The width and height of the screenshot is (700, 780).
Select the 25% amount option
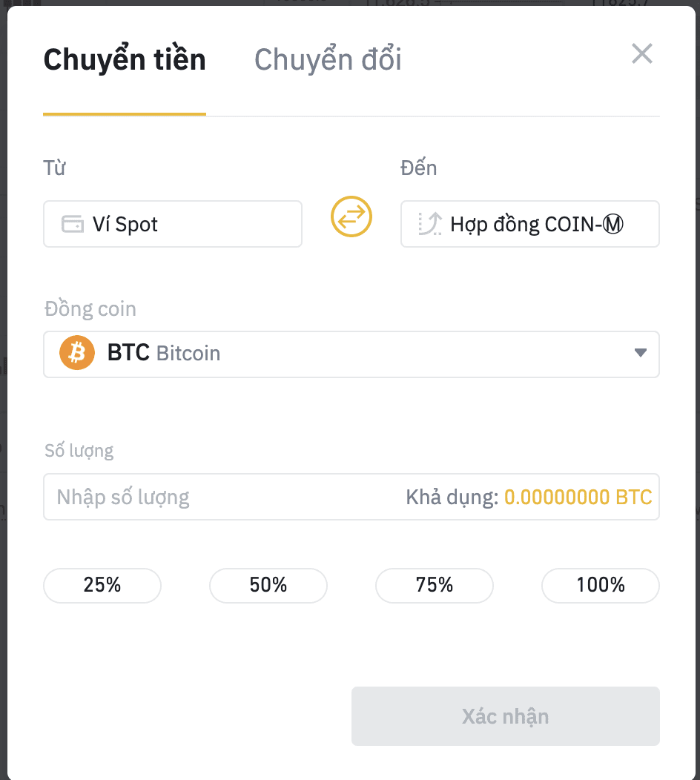tap(102, 585)
